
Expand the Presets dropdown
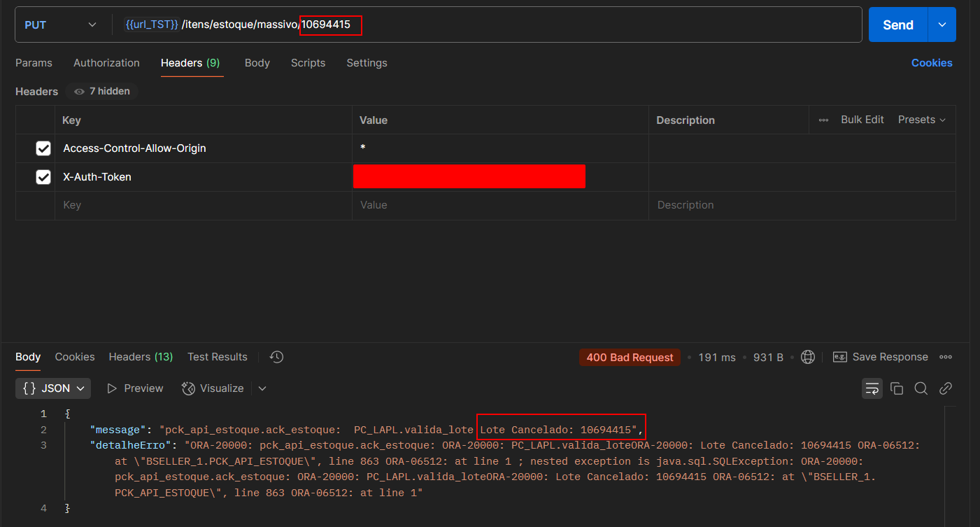921,120
